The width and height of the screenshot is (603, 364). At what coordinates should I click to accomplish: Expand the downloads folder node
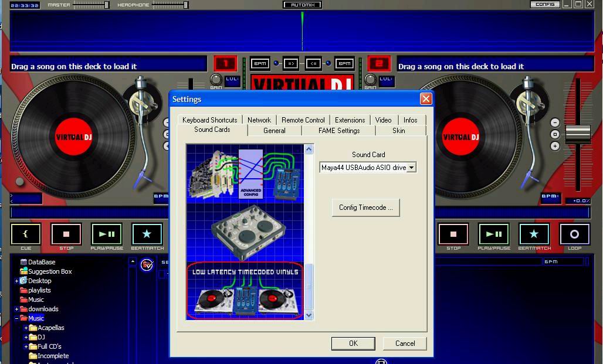pos(16,309)
